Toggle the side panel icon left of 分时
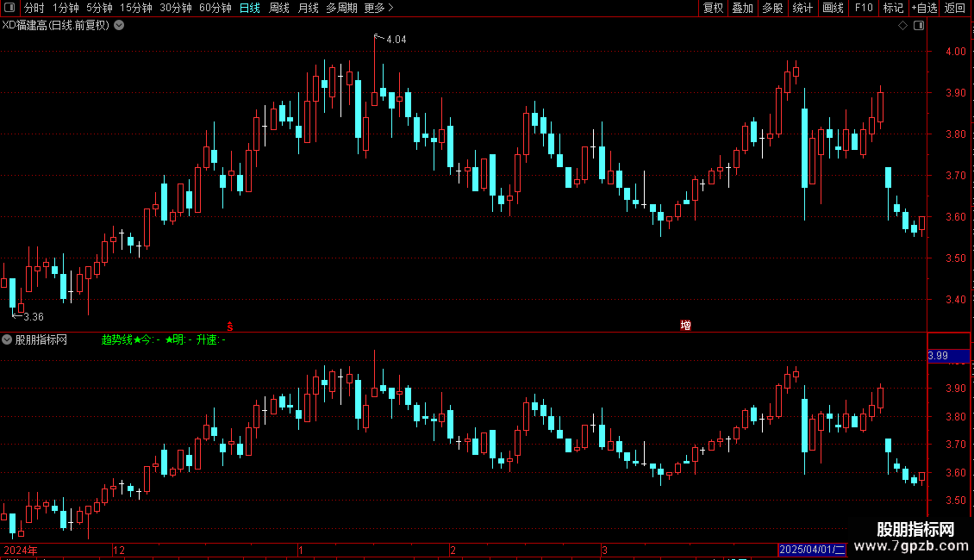The image size is (974, 560). pyautogui.click(x=9, y=8)
